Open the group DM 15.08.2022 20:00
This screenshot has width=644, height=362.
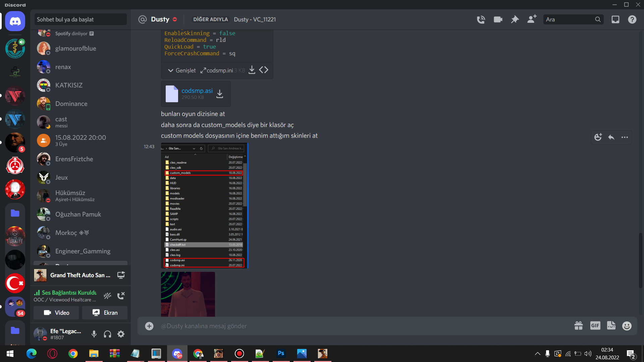[80, 140]
